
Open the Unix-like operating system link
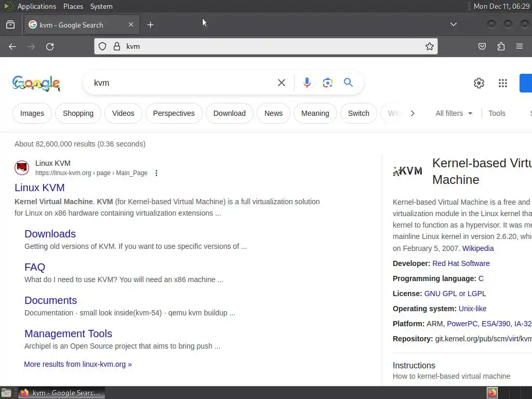[x=472, y=309]
